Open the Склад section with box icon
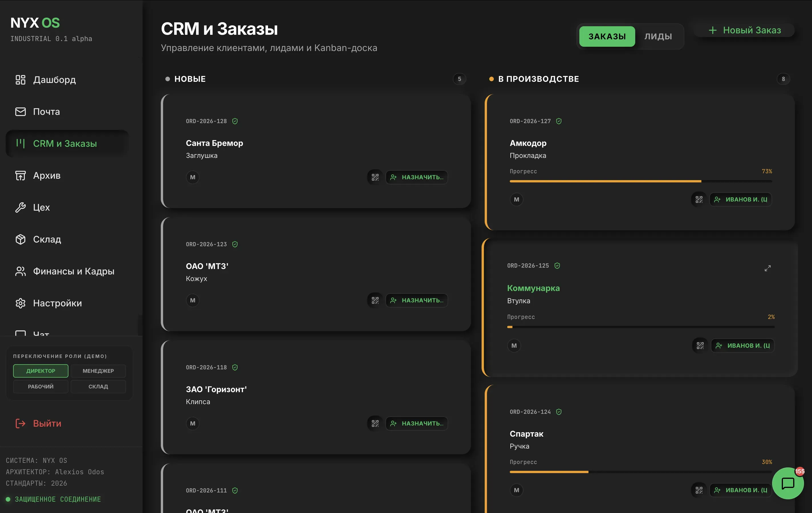The image size is (812, 513). (47, 239)
